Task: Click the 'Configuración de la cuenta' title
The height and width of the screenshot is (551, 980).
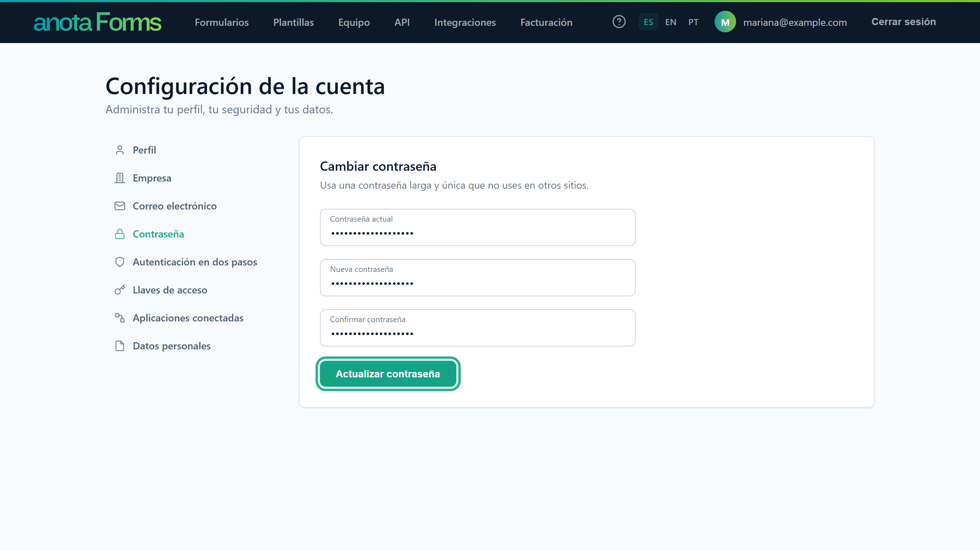Action: tap(245, 86)
